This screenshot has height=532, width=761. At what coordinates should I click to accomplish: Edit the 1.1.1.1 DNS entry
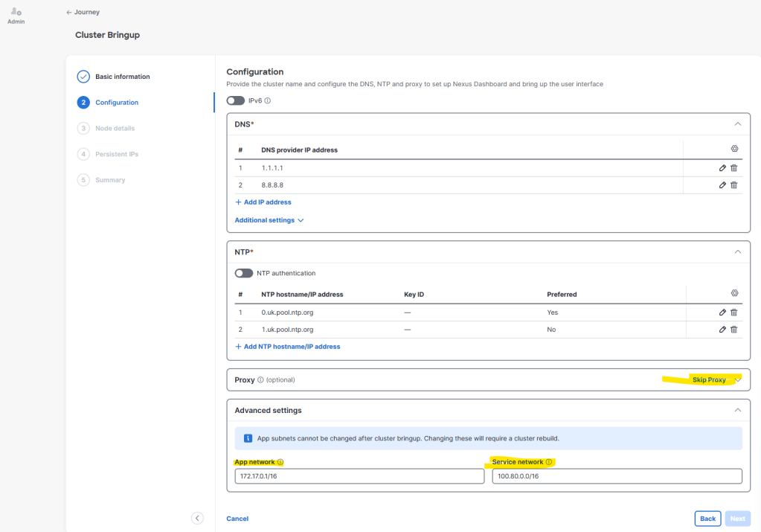coord(722,168)
